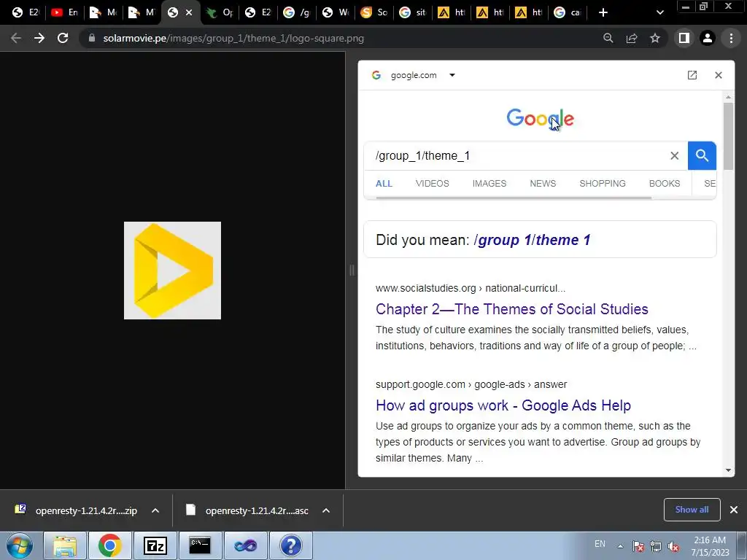This screenshot has height=560, width=747.
Task: Open the Windows Start menu
Action: click(x=19, y=545)
